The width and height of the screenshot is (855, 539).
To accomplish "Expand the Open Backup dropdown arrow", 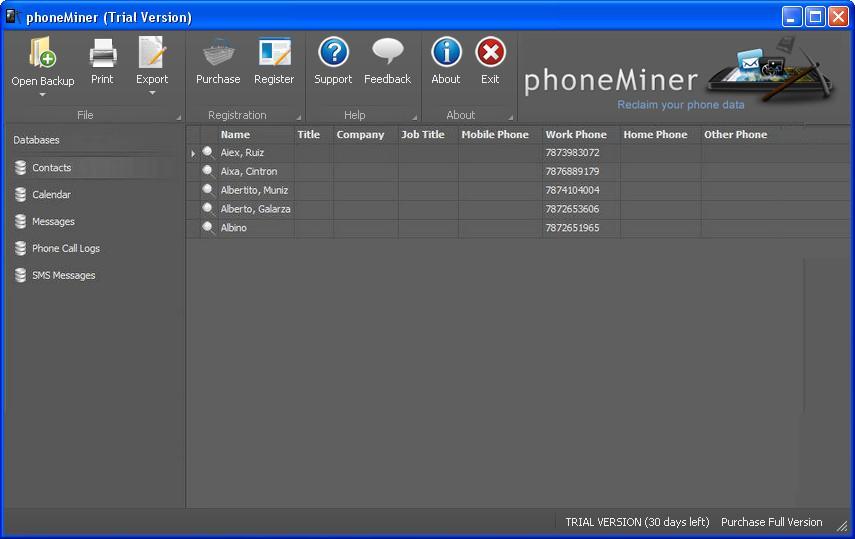I will coord(43,95).
